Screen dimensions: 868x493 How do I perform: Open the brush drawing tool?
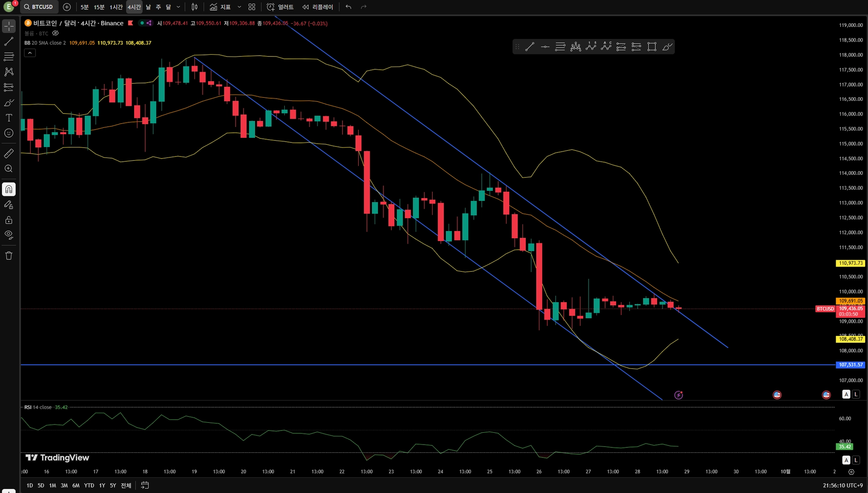(9, 103)
